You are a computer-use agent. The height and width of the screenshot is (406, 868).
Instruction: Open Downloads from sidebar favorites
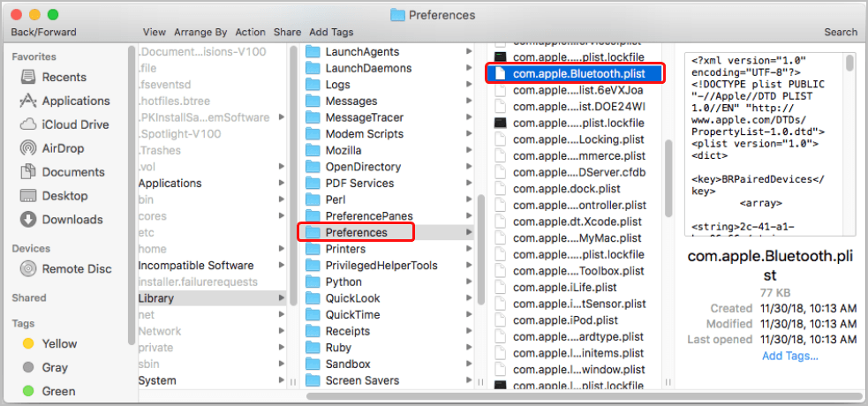click(x=61, y=220)
